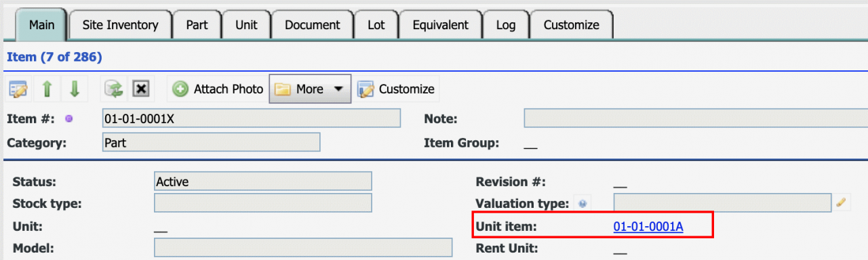Open the Document tab

[312, 25]
